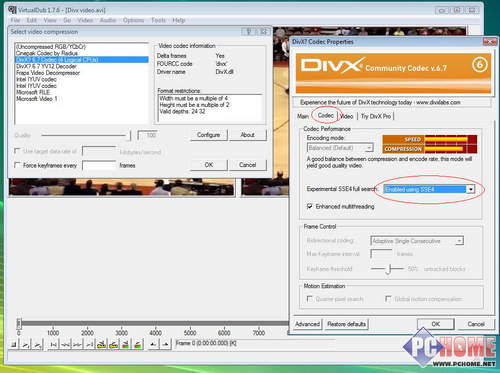Click the Configure button

pyautogui.click(x=209, y=135)
